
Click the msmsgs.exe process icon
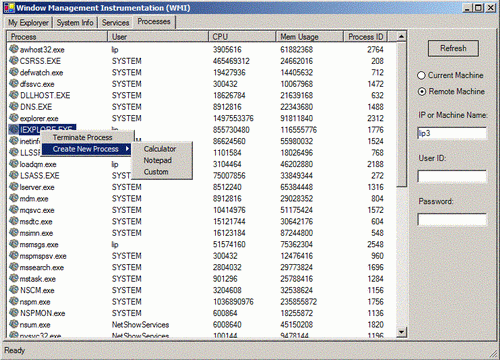[14, 244]
